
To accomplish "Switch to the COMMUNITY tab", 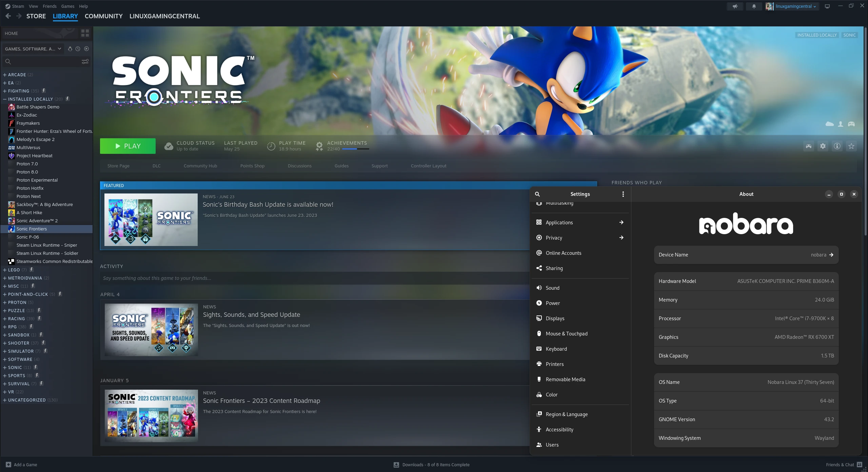I will coord(103,16).
